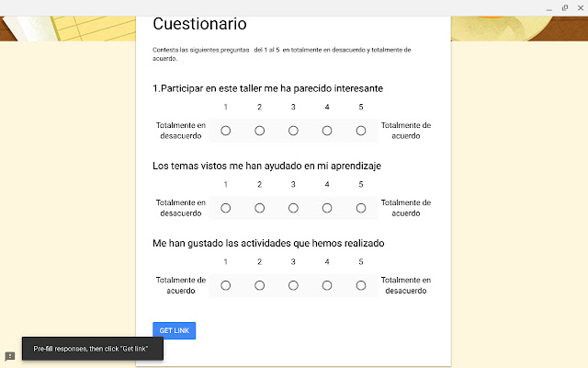This screenshot has width=588, height=368.
Task: Mark rating 1 for actividades realizadas question
Action: click(x=226, y=285)
